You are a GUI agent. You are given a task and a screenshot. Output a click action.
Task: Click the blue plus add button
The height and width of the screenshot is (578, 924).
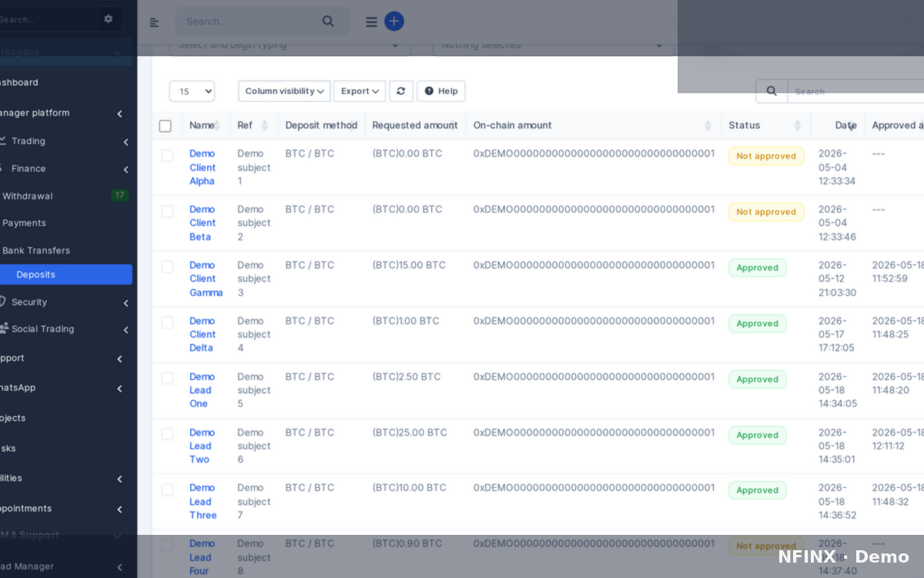[394, 22]
